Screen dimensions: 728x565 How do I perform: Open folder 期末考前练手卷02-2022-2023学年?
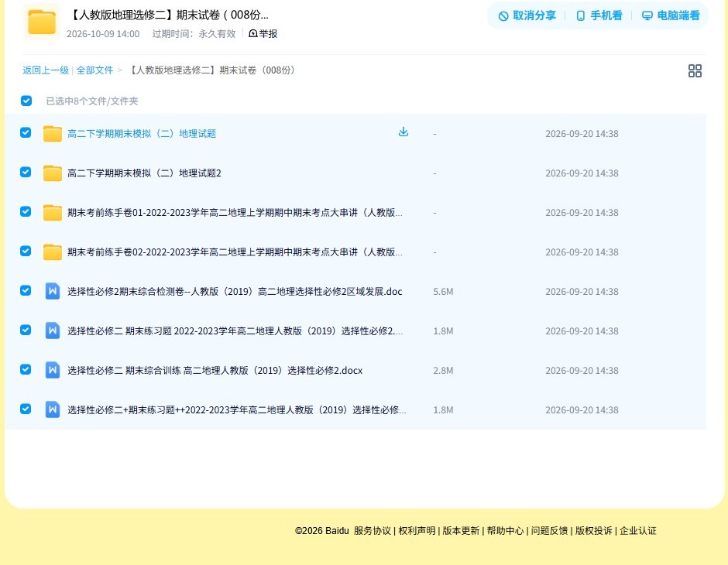pos(235,252)
